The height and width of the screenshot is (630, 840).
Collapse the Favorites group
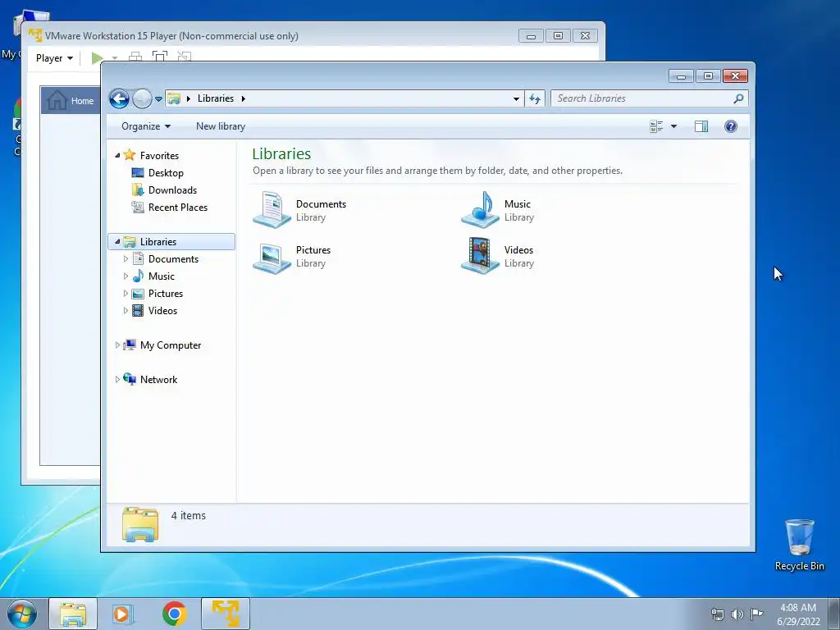coord(117,155)
